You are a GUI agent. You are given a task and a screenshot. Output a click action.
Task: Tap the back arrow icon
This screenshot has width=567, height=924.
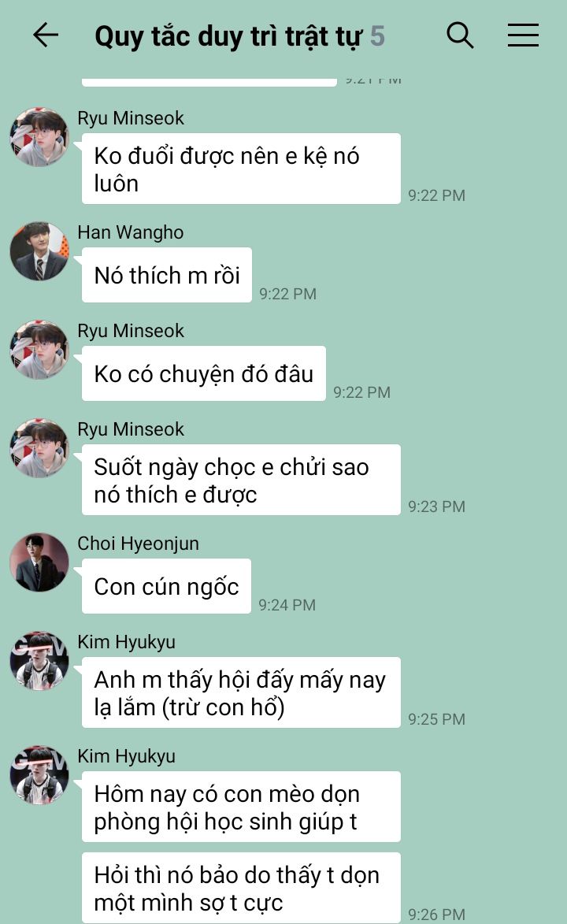(x=46, y=35)
